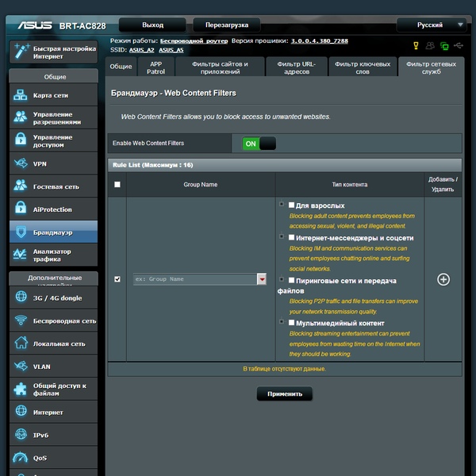Click the USB status icon
This screenshot has width=476, height=476.
[x=459, y=46]
